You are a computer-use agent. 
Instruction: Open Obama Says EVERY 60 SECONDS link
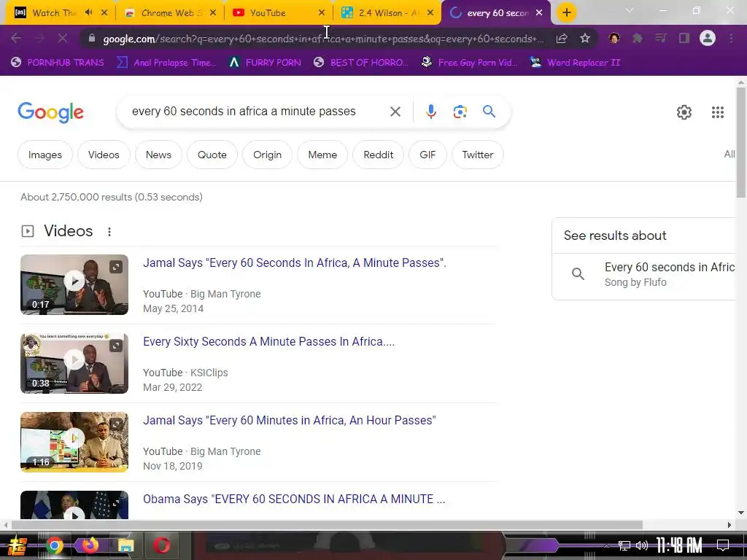[294, 499]
